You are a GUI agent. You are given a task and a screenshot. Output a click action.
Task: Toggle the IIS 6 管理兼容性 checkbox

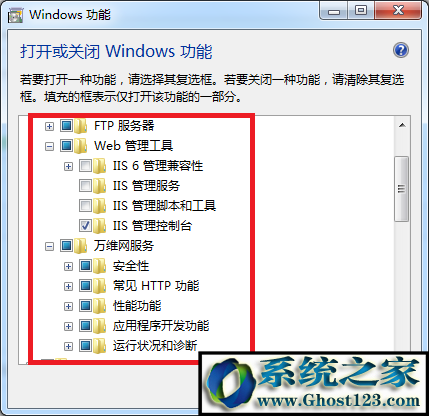tap(85, 166)
